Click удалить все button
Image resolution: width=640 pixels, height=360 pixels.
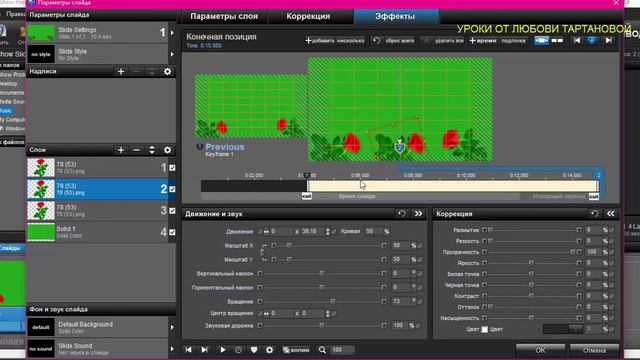(x=443, y=40)
